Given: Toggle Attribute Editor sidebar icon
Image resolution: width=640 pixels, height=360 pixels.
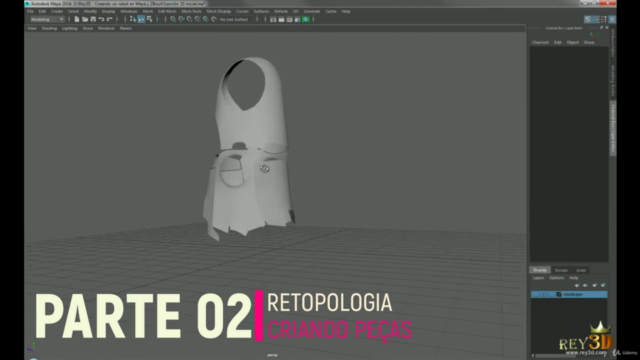Looking at the screenshot, I should coord(596,19).
